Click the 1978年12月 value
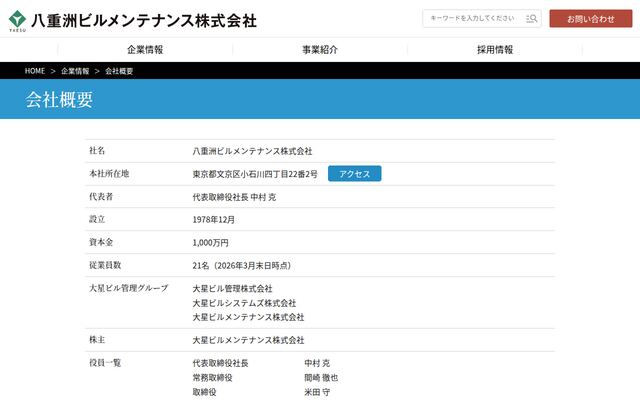 213,220
